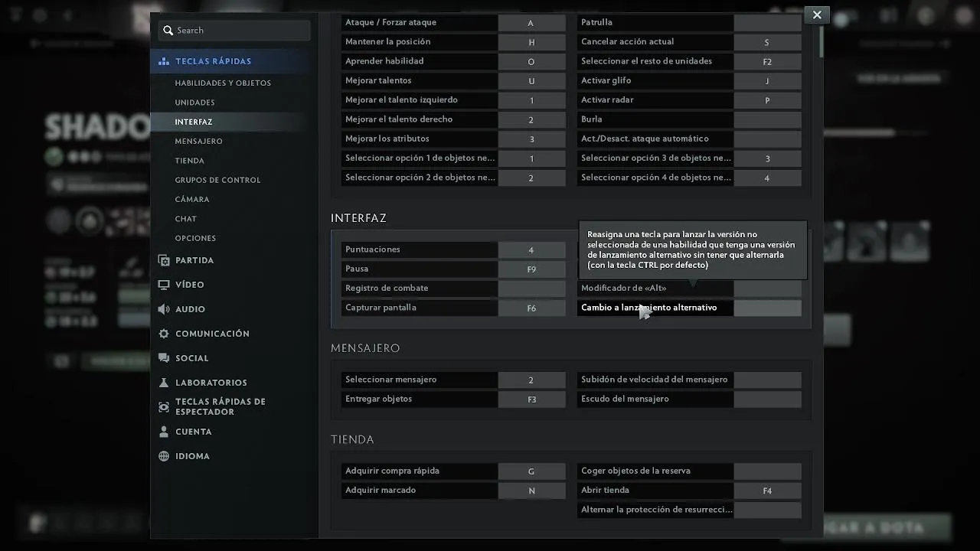Focus the Search text field
980x551 pixels.
click(241, 31)
